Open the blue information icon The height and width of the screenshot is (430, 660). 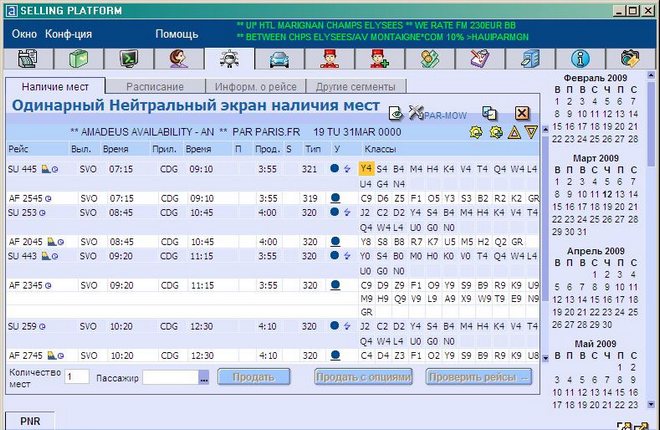[580, 59]
